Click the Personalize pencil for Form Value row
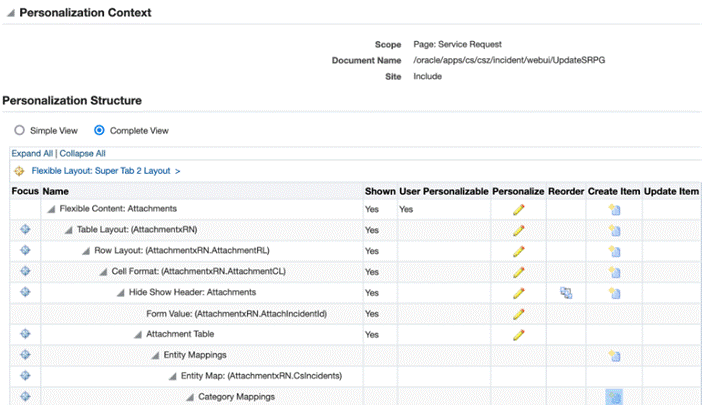The width and height of the screenshot is (702, 405). tap(518, 314)
